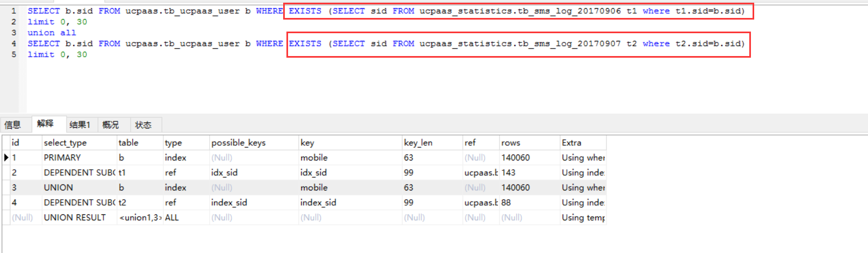Click key_len 99 in t1 row
The height and width of the screenshot is (253, 868).
pos(432,172)
